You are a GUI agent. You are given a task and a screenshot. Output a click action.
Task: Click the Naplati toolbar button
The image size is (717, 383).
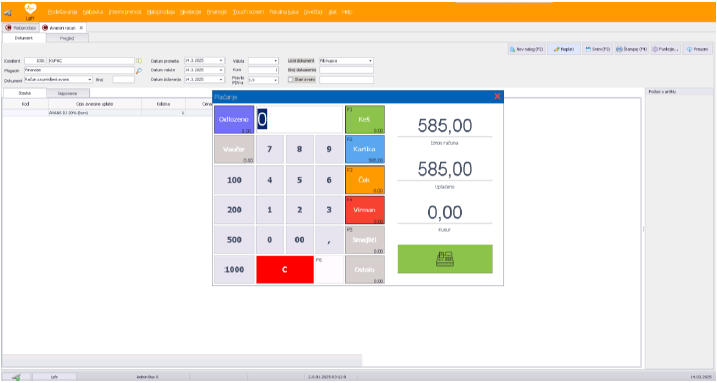tap(564, 49)
